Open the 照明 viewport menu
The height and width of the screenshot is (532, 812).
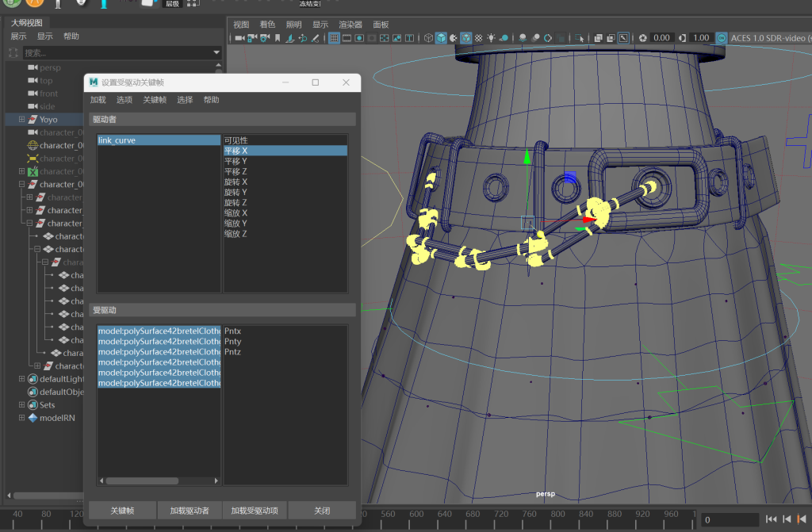(293, 25)
